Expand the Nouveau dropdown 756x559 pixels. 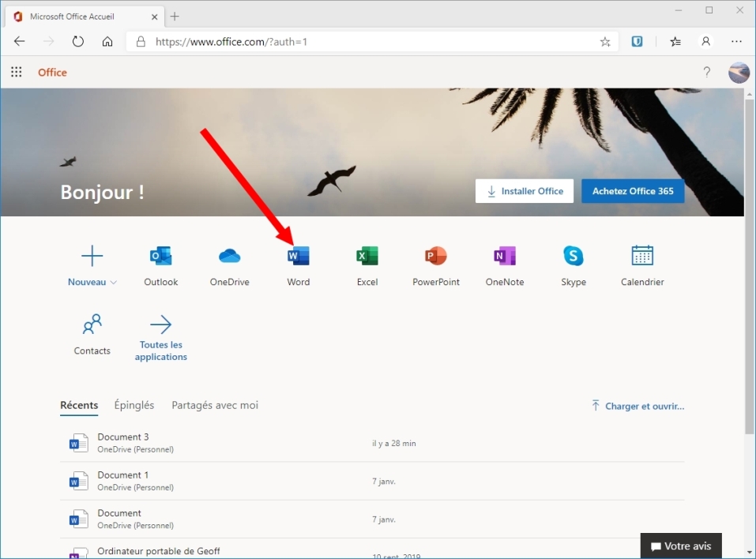coord(92,282)
